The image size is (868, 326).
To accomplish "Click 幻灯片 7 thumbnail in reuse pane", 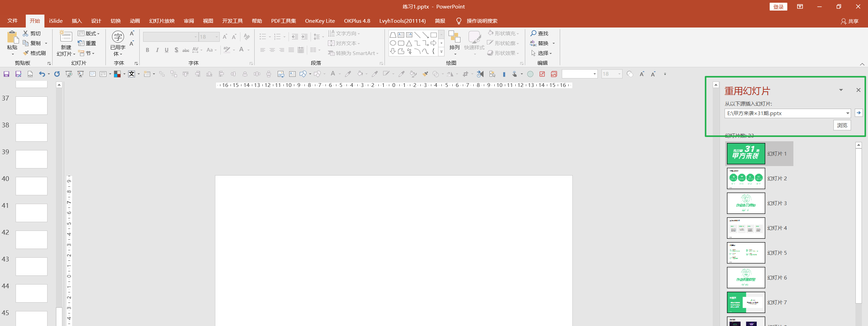I will [746, 302].
